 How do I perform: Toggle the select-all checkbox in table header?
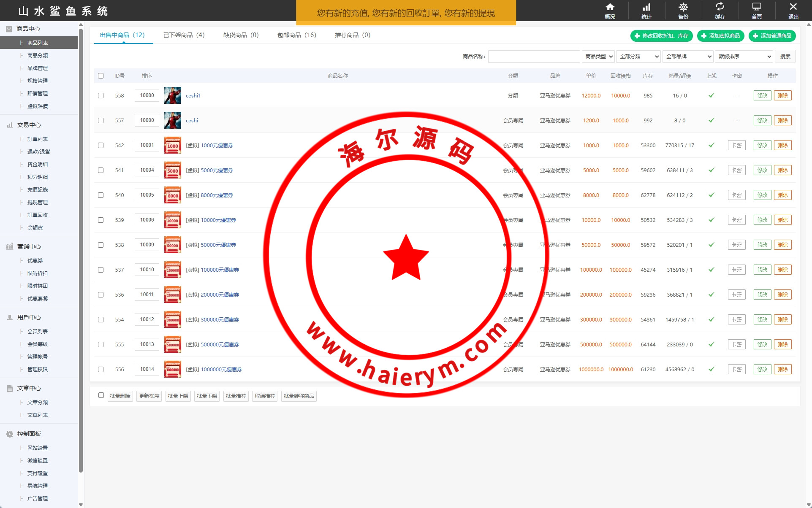[100, 76]
